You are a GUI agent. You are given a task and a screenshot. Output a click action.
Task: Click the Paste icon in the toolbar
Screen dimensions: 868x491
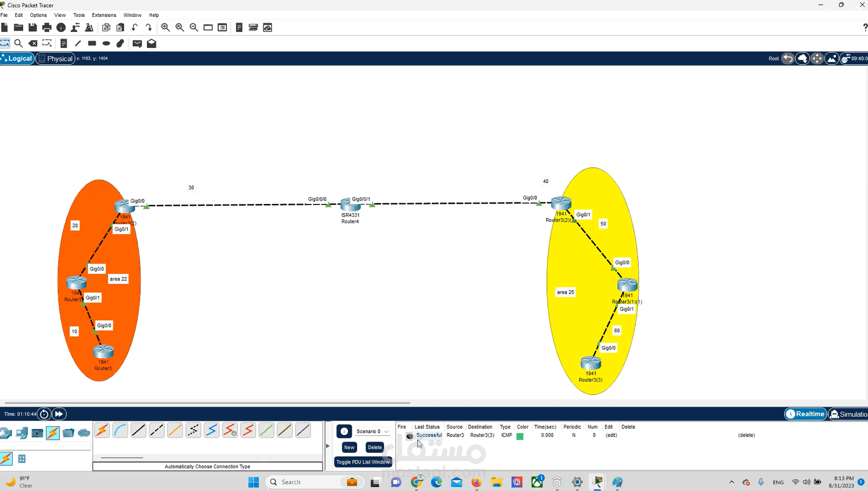click(x=120, y=28)
